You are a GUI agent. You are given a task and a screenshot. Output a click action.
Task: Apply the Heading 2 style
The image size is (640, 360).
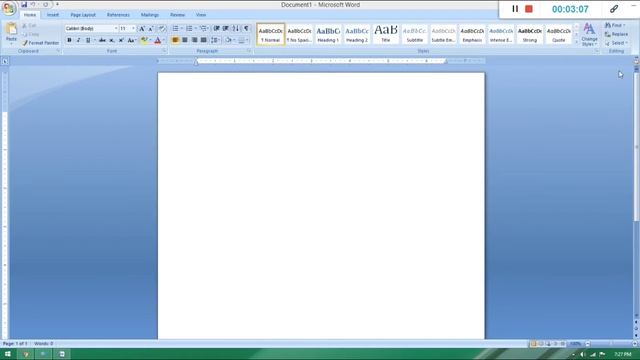coord(357,34)
